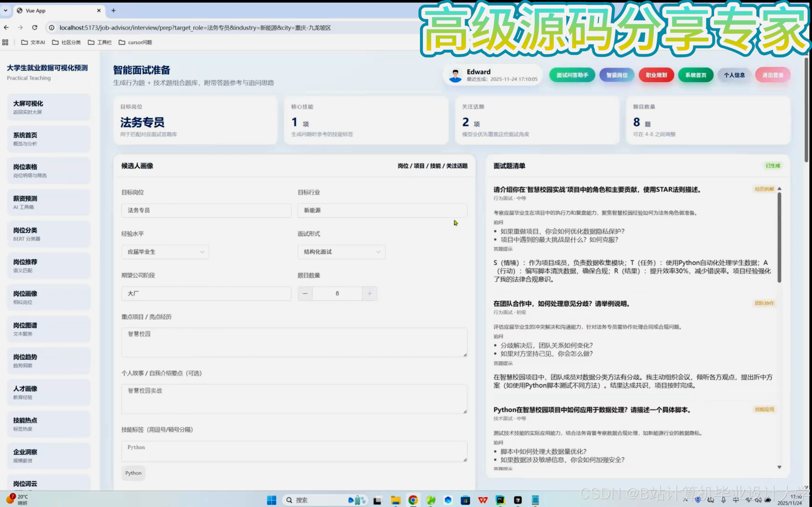
Task: Click the 面试问答助手 button
Action: 572,75
